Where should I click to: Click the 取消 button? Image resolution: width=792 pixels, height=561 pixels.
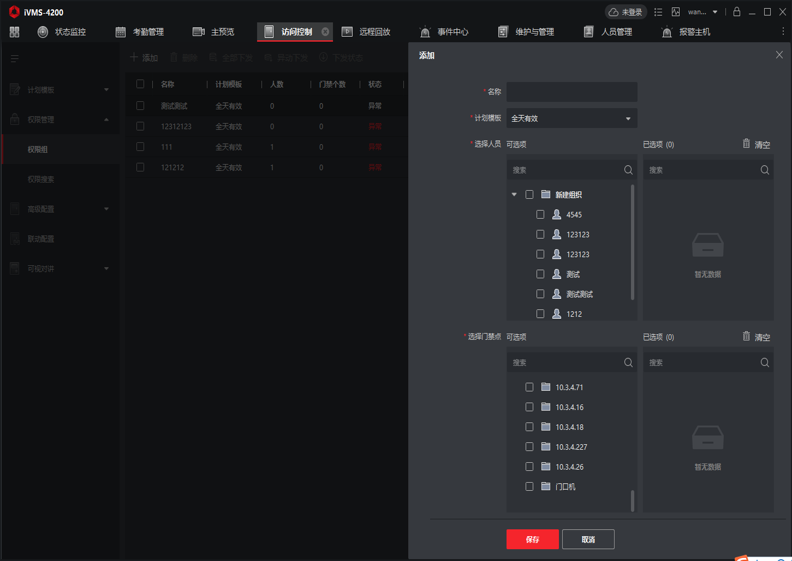[587, 539]
